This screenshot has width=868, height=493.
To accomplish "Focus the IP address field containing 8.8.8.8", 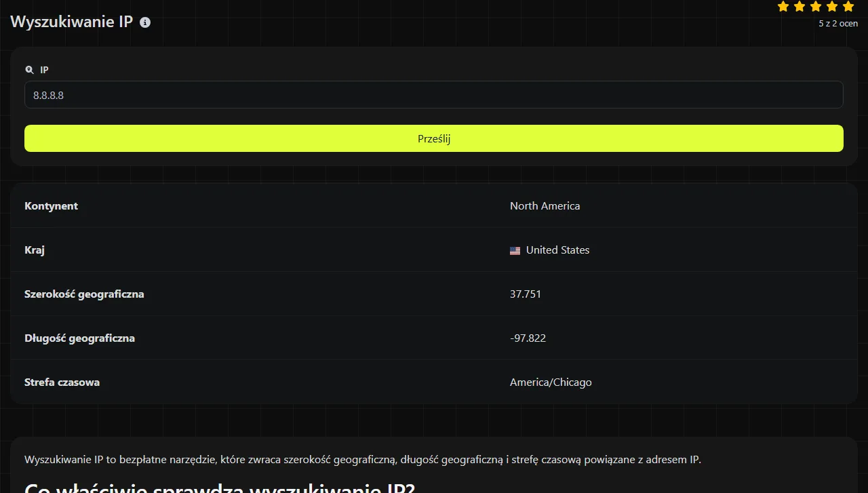I will pyautogui.click(x=434, y=95).
